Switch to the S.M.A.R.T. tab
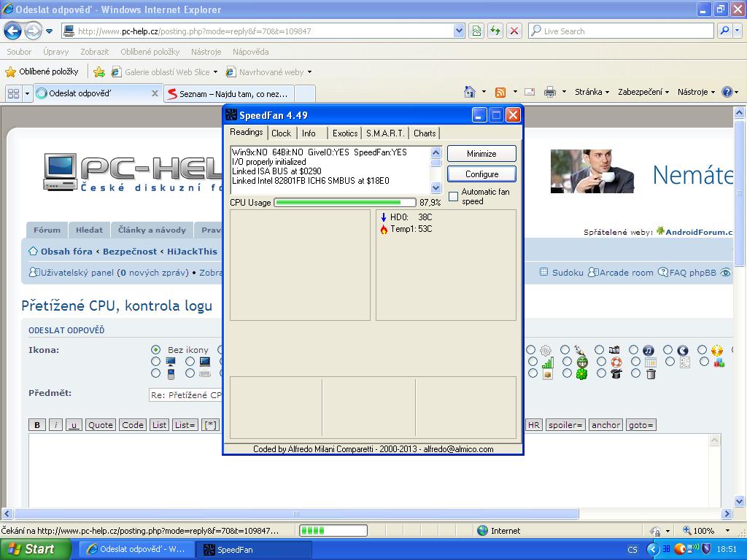 385,133
